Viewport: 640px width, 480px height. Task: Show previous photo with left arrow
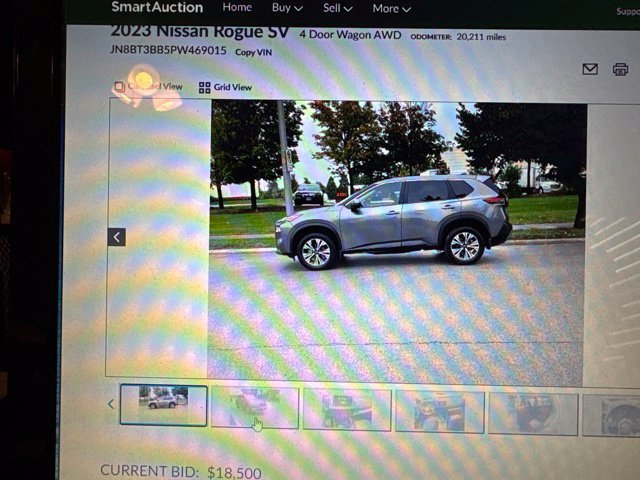pyautogui.click(x=117, y=237)
